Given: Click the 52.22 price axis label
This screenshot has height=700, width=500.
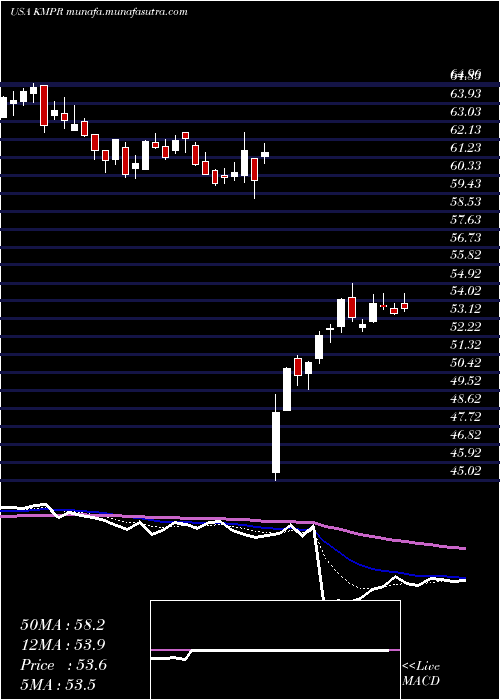Looking at the screenshot, I should click(x=465, y=327).
